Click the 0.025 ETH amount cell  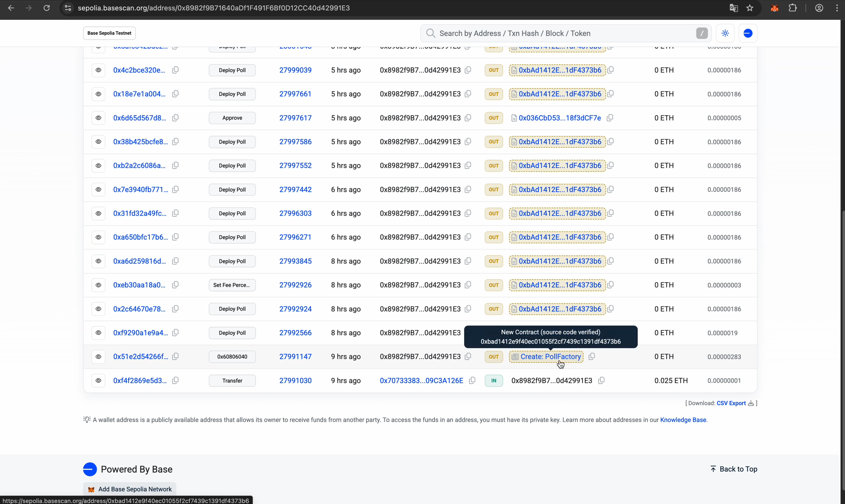(x=671, y=381)
